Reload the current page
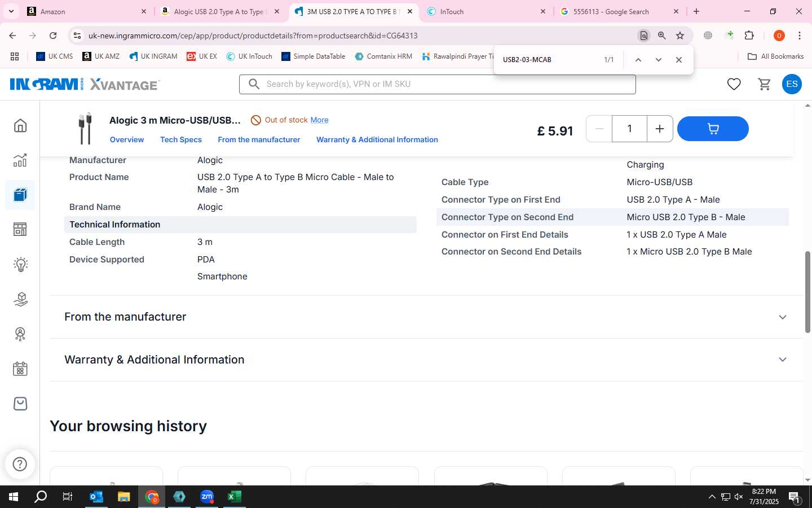812x508 pixels. click(53, 36)
